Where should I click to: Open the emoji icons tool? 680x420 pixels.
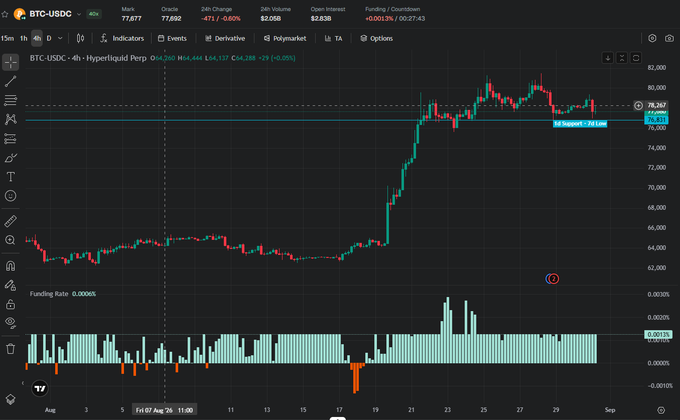pyautogui.click(x=10, y=196)
